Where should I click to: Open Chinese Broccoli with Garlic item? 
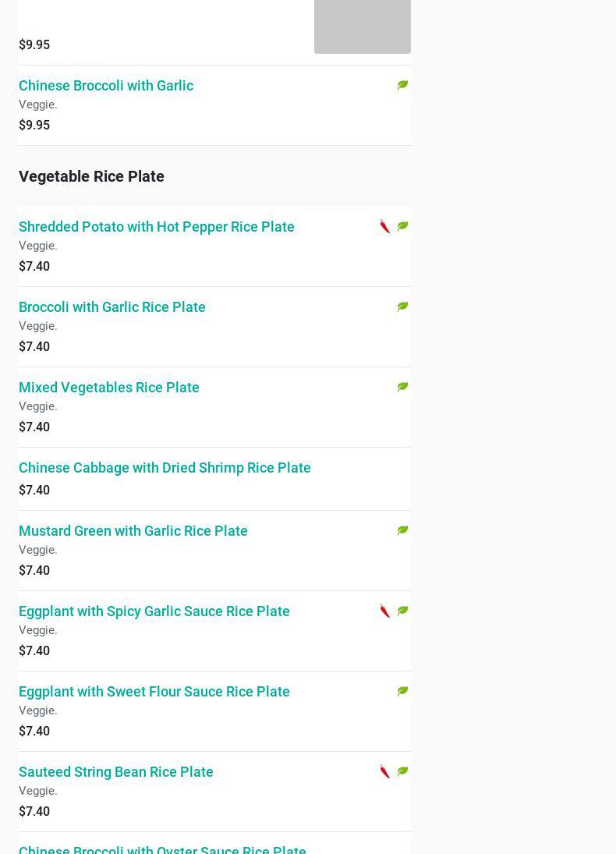tap(106, 85)
